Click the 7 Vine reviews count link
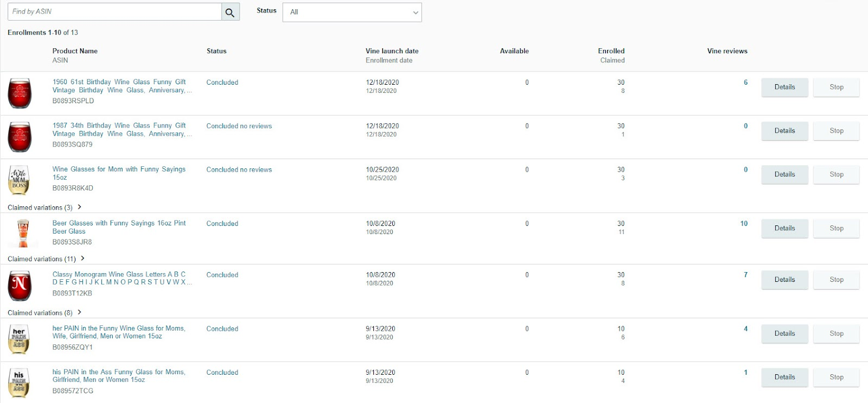Screen dimensions: 868x403 745,275
